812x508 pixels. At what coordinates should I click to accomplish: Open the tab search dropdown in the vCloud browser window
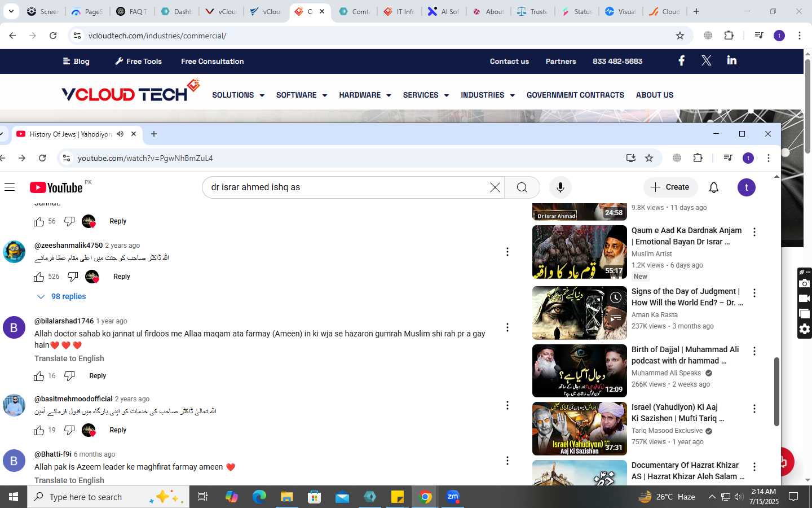11,11
